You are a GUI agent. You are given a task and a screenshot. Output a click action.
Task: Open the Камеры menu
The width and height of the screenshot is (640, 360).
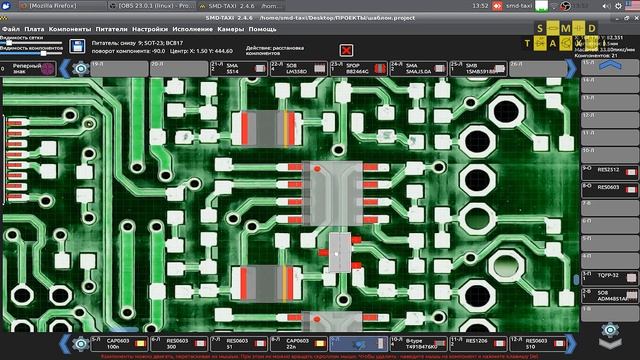[x=231, y=29]
